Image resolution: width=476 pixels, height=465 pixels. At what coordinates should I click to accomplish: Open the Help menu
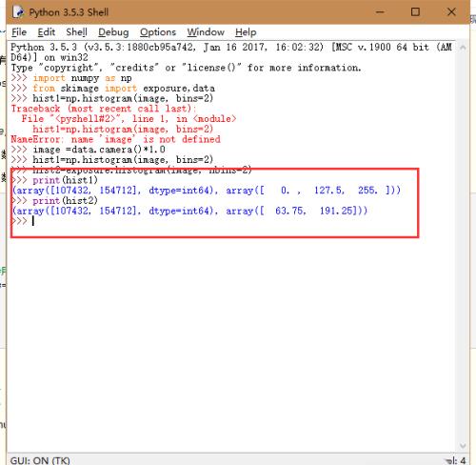tap(246, 32)
